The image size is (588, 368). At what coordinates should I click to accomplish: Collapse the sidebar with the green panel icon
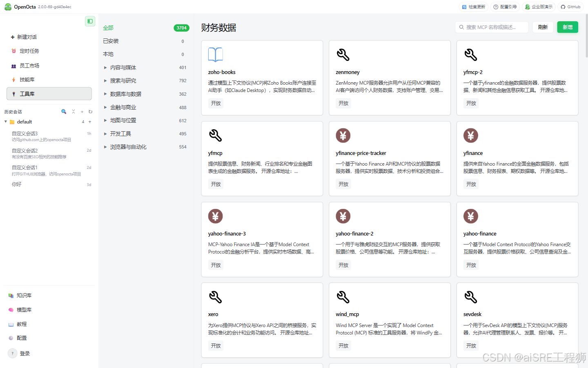pos(90,21)
